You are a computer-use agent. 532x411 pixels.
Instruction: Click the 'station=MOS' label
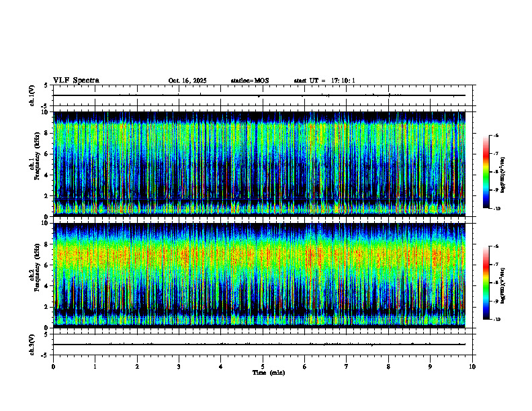tap(250, 81)
